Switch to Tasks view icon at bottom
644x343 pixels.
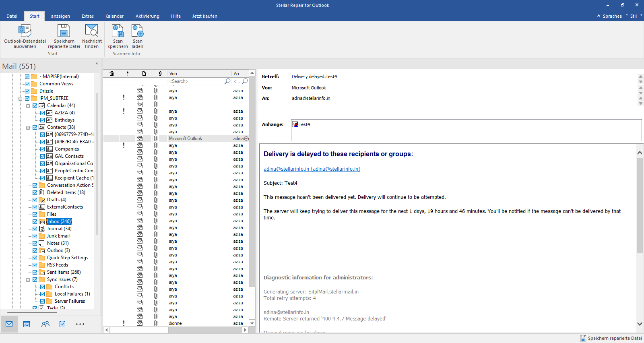[x=62, y=324]
